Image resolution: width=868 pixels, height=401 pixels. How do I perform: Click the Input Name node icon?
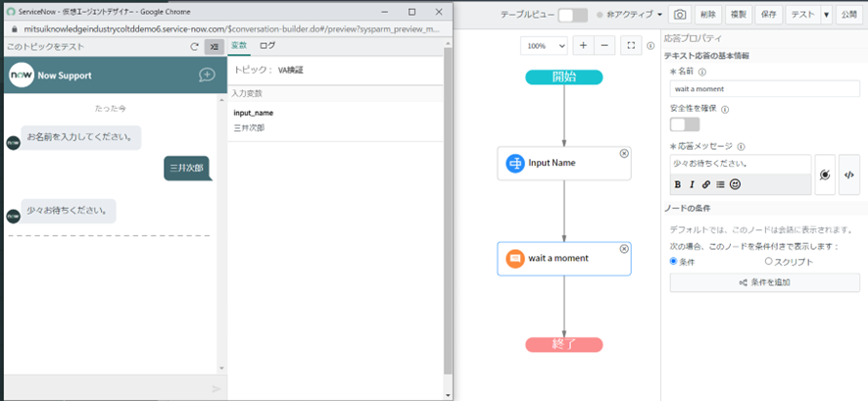point(514,163)
